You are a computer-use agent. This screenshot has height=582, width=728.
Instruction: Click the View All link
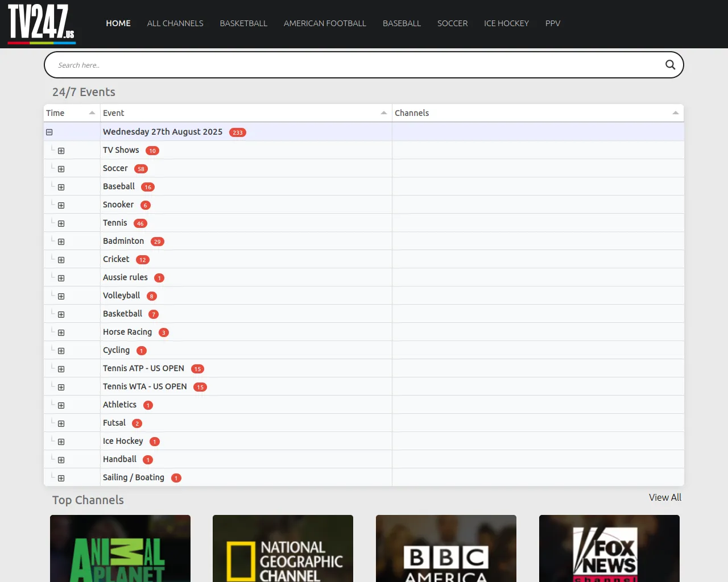pos(664,497)
